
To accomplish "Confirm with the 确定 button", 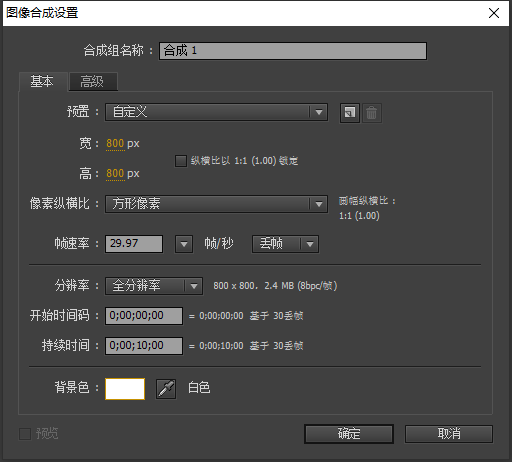I will tap(349, 434).
